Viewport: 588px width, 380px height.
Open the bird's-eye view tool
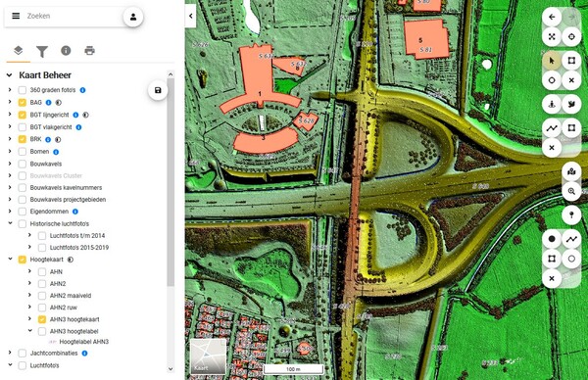(571, 104)
